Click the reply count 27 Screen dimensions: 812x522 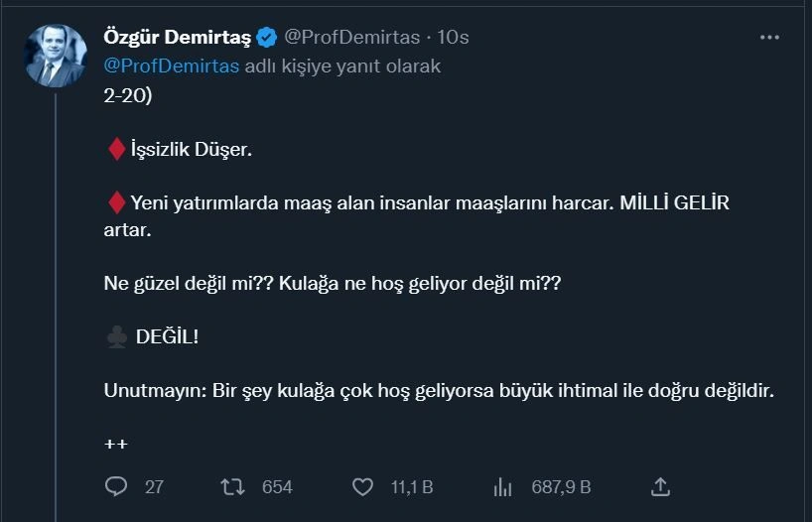[154, 487]
